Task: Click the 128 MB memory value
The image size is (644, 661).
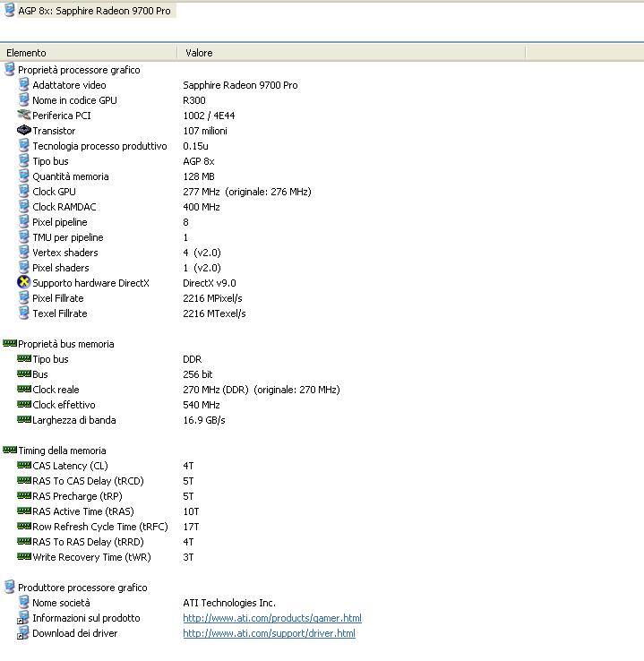Action: (x=199, y=176)
